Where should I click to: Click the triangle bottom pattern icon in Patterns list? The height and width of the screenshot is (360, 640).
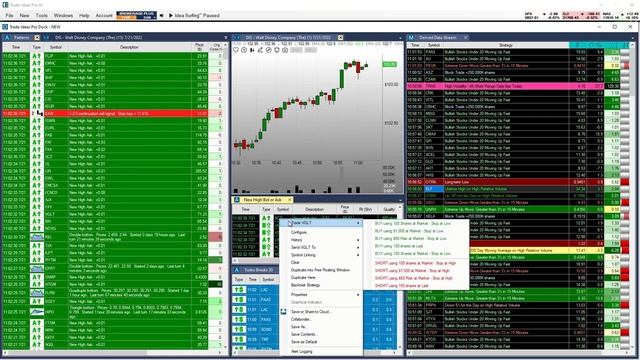click(37, 312)
